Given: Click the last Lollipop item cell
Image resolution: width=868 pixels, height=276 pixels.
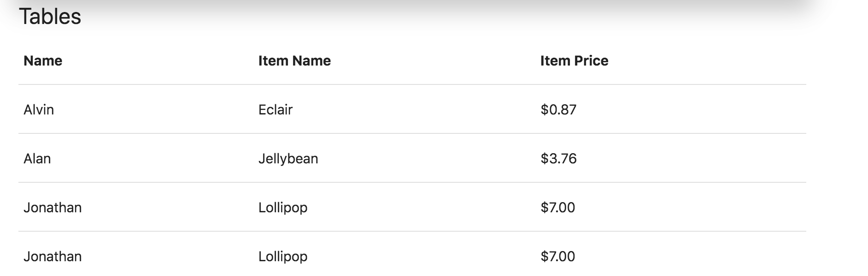Looking at the screenshot, I should pyautogui.click(x=283, y=257).
